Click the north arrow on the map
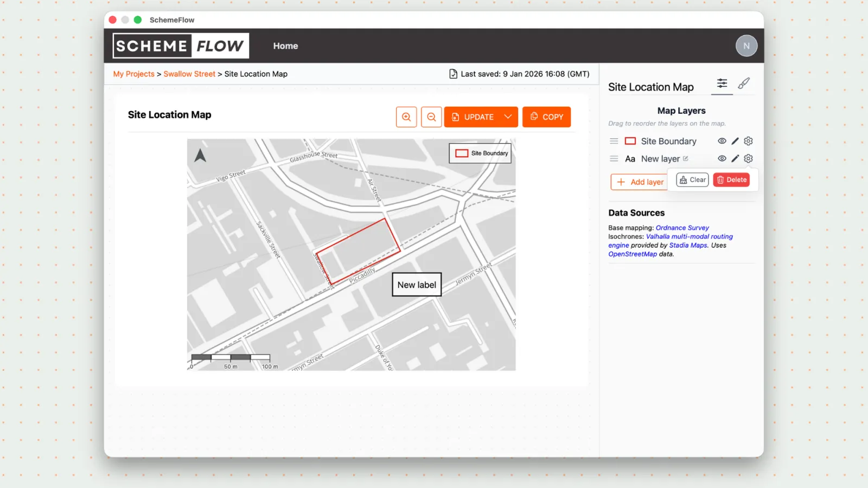Viewport: 868px width, 488px height. [x=200, y=156]
